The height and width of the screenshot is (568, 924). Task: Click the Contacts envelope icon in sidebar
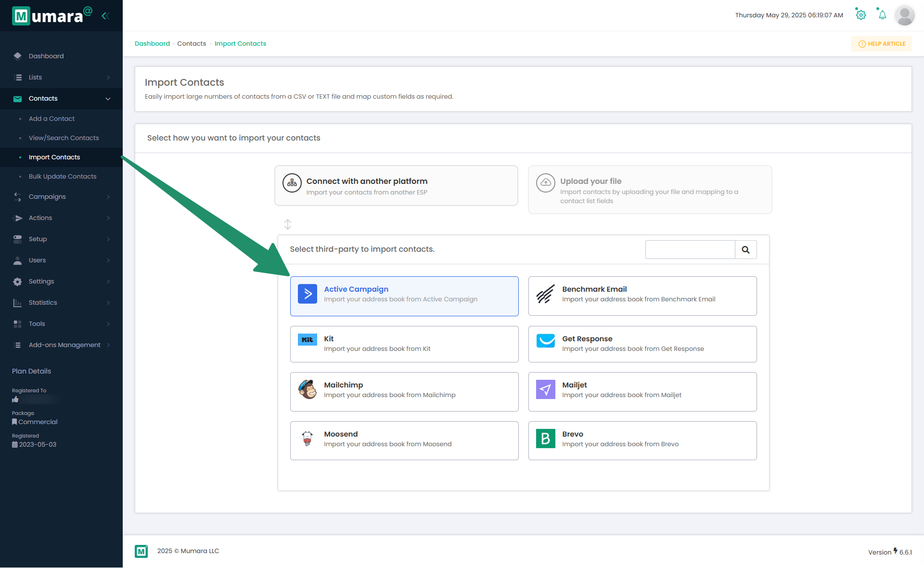pyautogui.click(x=18, y=99)
